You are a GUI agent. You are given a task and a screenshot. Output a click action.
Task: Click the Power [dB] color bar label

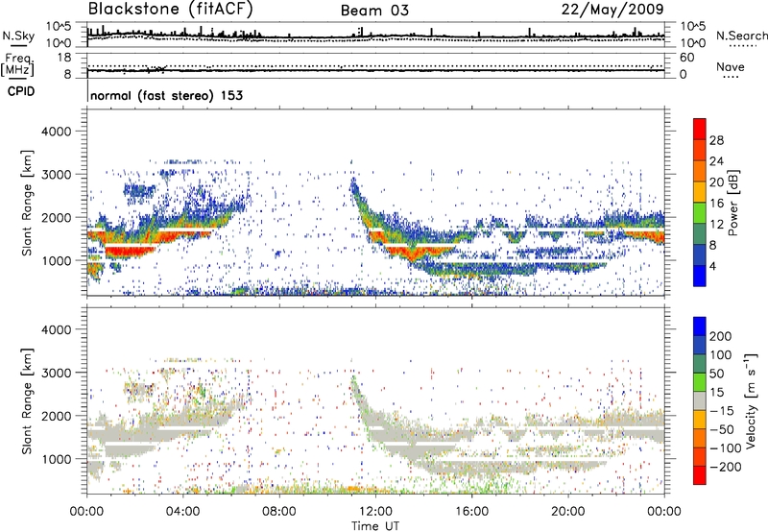(x=732, y=203)
